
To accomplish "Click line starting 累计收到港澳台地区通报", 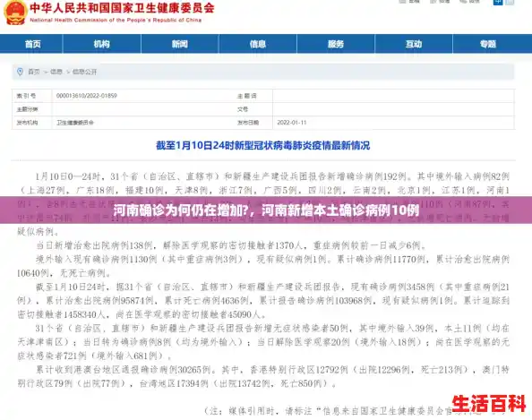I will (x=273, y=370).
